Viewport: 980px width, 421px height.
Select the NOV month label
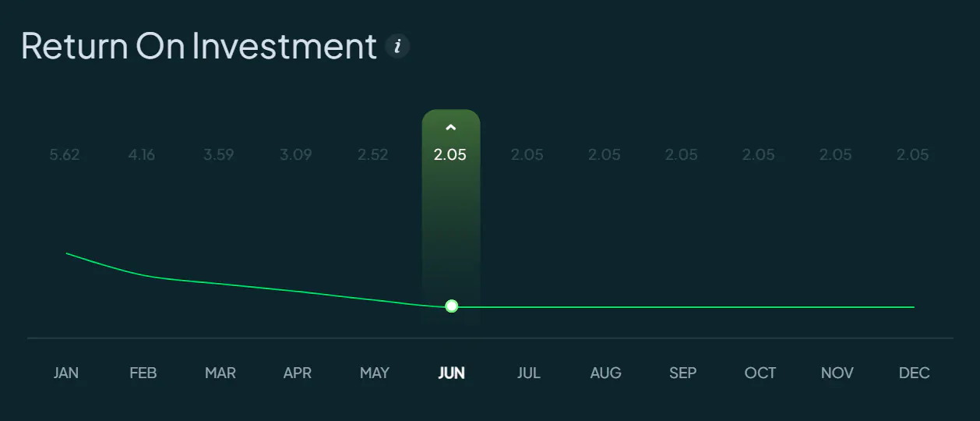(x=837, y=373)
